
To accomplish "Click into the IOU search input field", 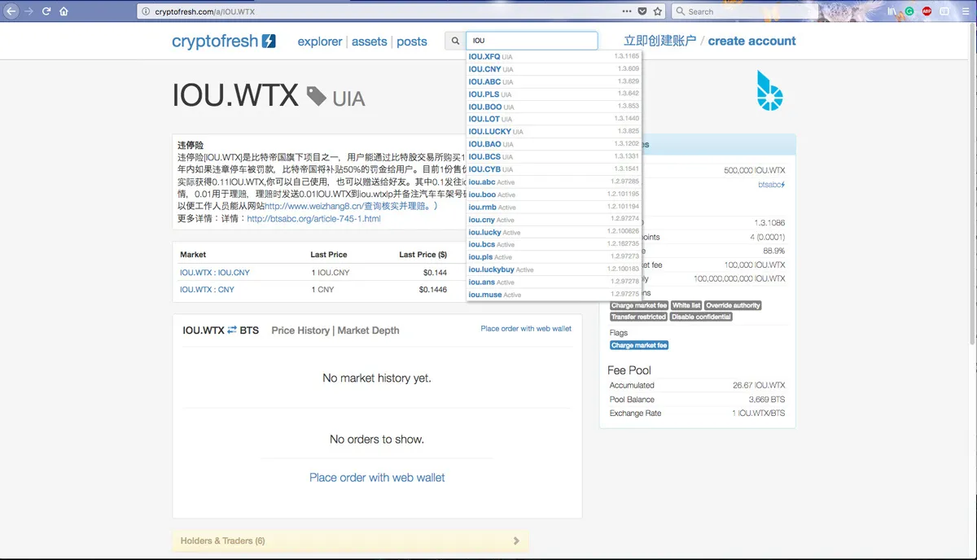I will (x=532, y=41).
